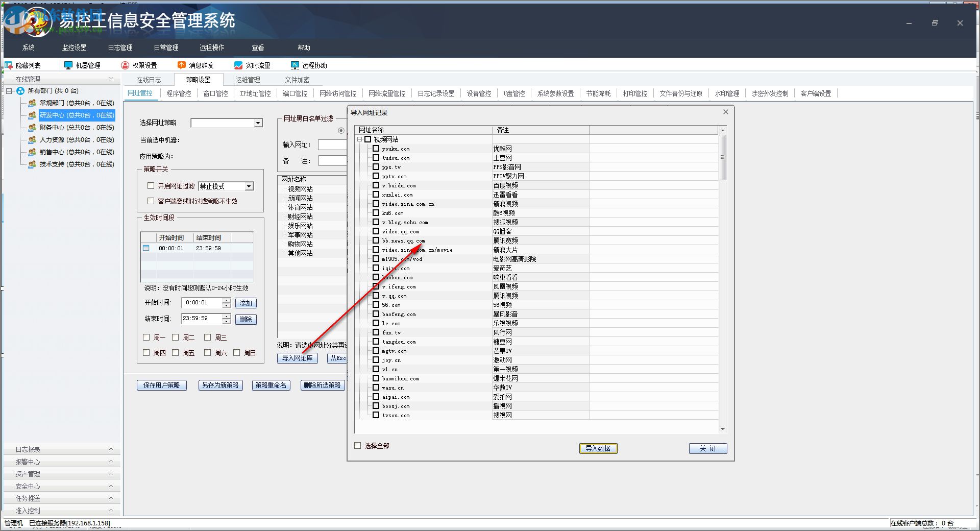Toggle 客户端离线时过滤策略不生效 checkbox

[x=151, y=201]
